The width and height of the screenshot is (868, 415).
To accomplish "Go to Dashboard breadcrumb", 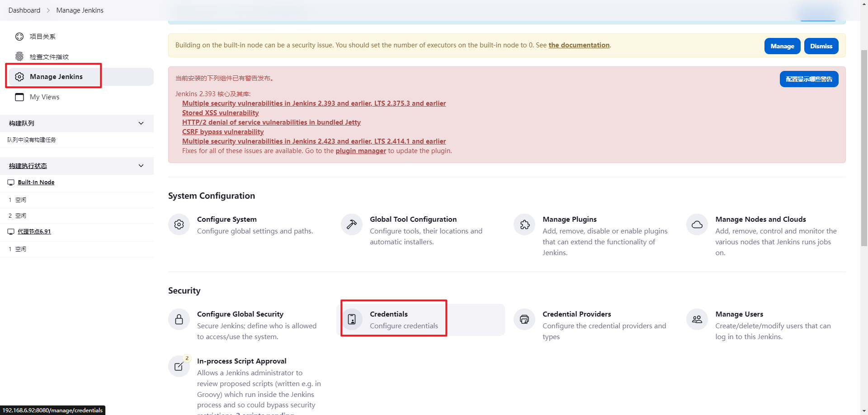I will [24, 10].
